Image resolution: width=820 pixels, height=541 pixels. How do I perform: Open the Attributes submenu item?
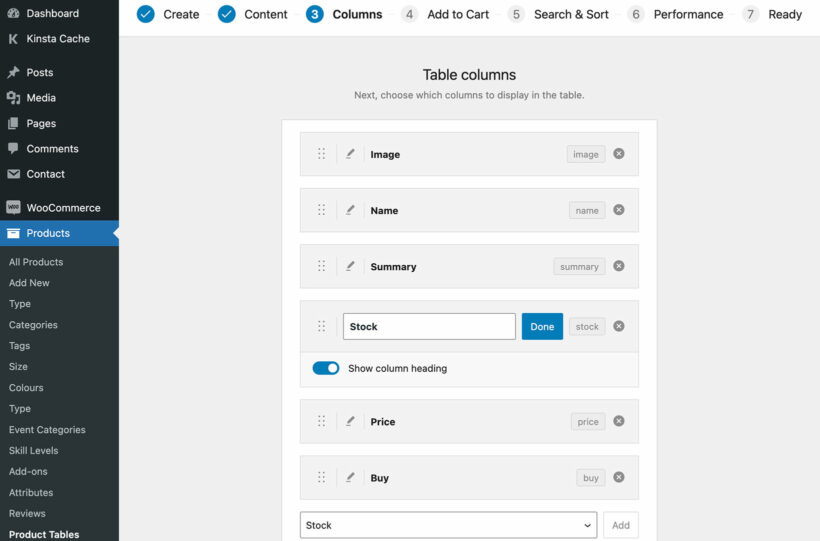click(31, 492)
